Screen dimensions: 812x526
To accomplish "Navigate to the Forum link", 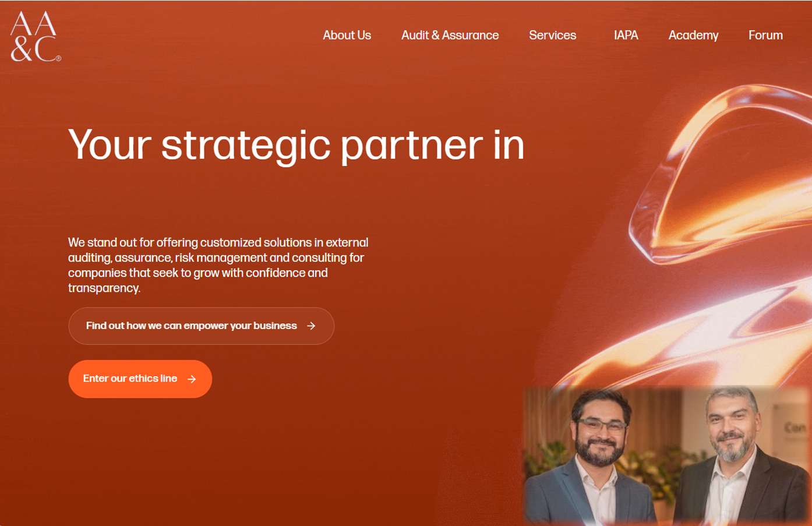I will pos(765,35).
